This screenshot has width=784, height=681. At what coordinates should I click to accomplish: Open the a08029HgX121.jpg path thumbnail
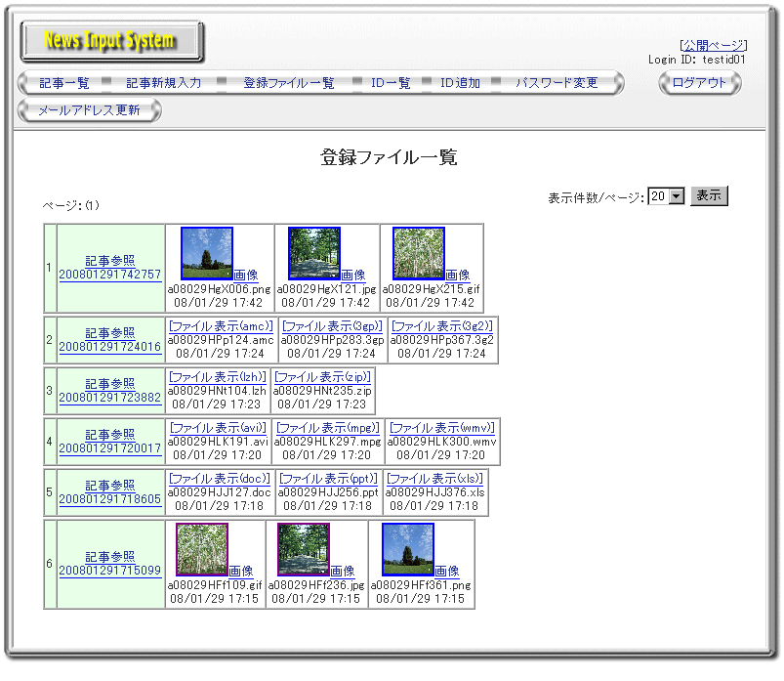314,254
